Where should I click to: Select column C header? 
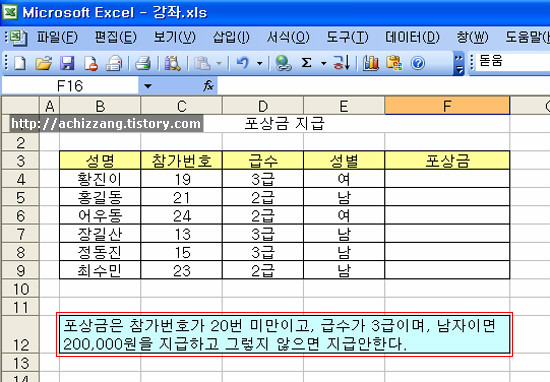[x=181, y=106]
